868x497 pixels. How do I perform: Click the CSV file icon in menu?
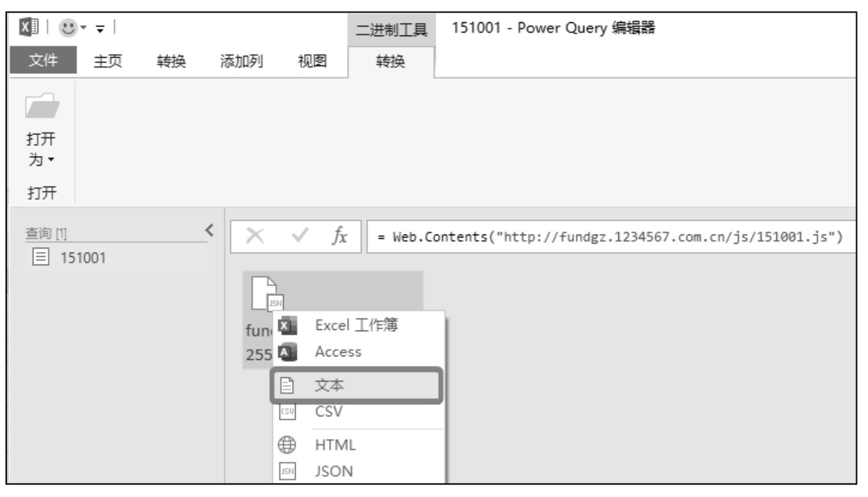tap(287, 412)
